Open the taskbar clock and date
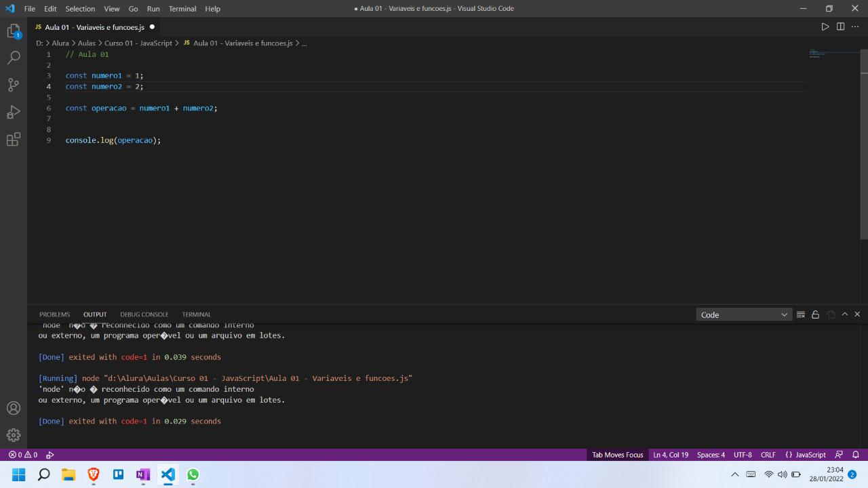 [825, 474]
